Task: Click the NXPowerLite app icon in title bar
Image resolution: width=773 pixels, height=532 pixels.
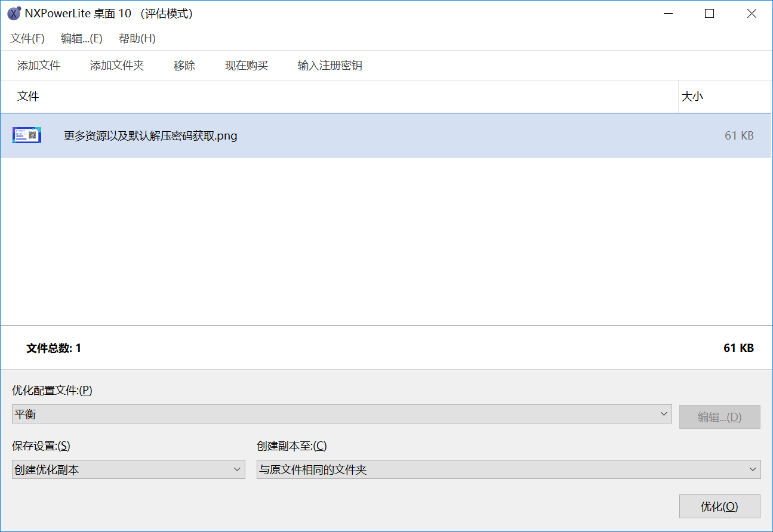Action: [x=14, y=14]
